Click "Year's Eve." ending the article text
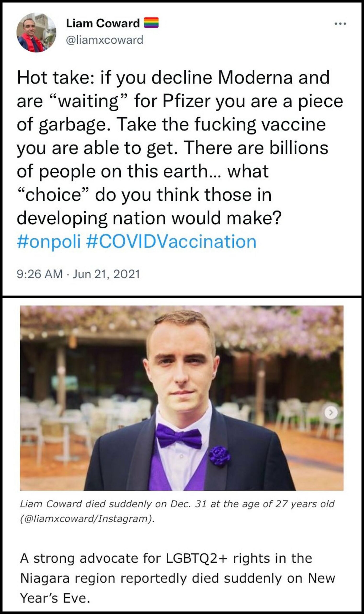 (x=55, y=598)
